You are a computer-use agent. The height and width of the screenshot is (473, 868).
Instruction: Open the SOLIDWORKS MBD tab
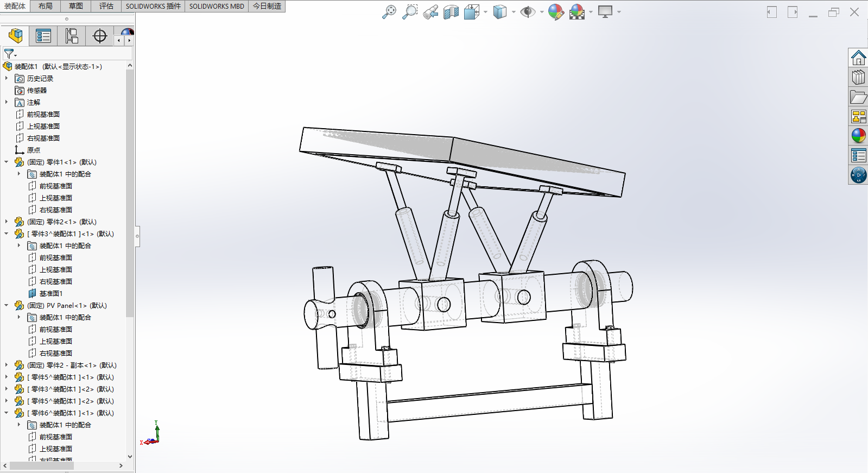(x=217, y=6)
